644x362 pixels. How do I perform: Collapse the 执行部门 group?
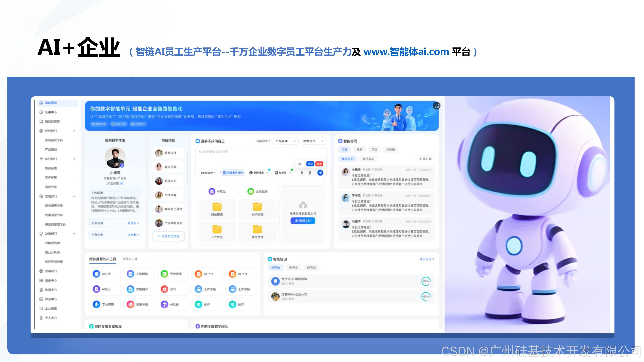(x=74, y=159)
